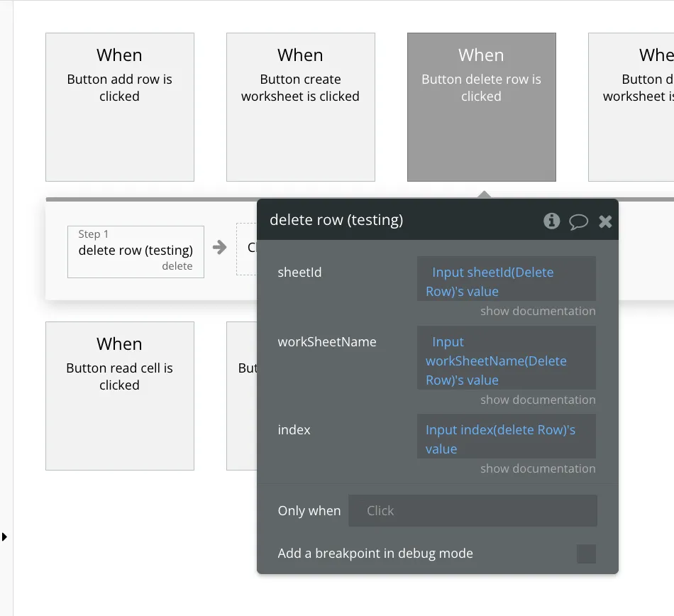674x616 pixels.
Task: Click the dashed add-action placeholder box
Action: tap(247, 248)
